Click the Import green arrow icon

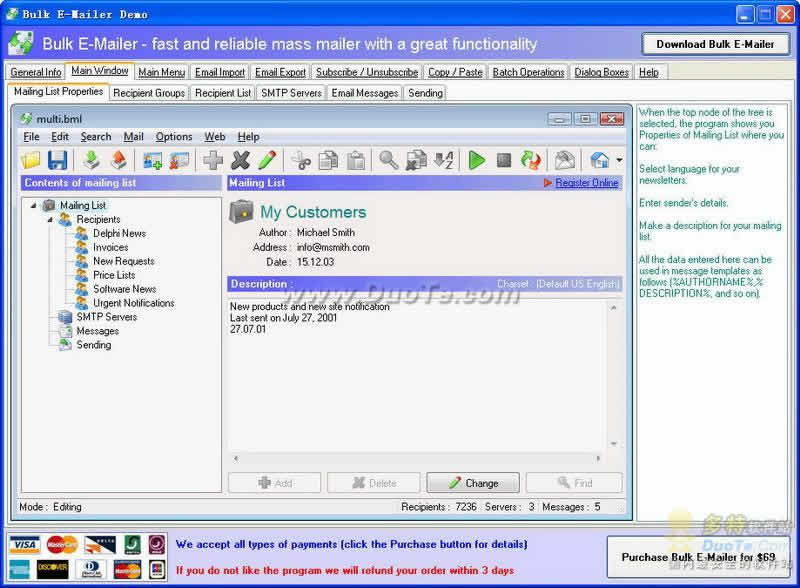(x=91, y=160)
